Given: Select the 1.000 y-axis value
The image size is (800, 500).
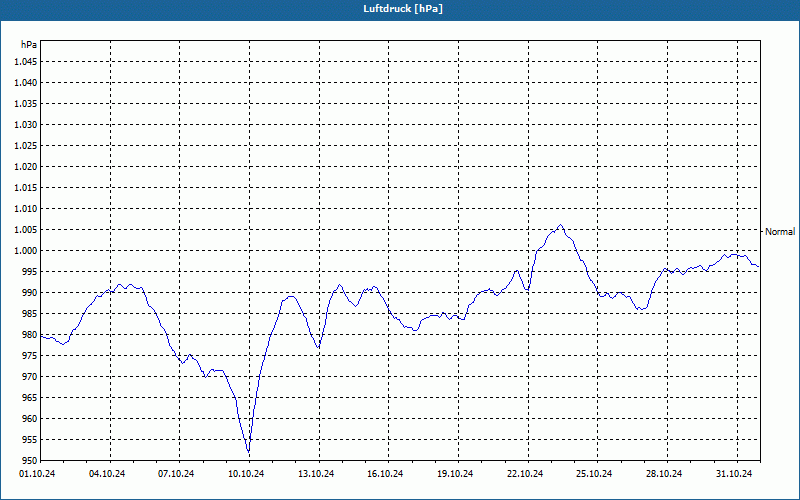Looking at the screenshot, I should click(26, 251).
